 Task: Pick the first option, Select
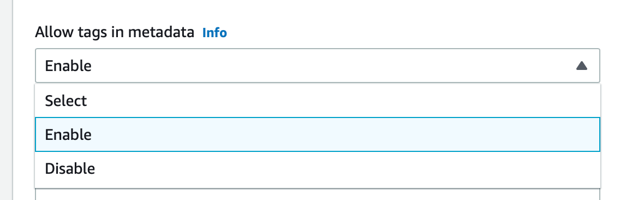point(318,101)
